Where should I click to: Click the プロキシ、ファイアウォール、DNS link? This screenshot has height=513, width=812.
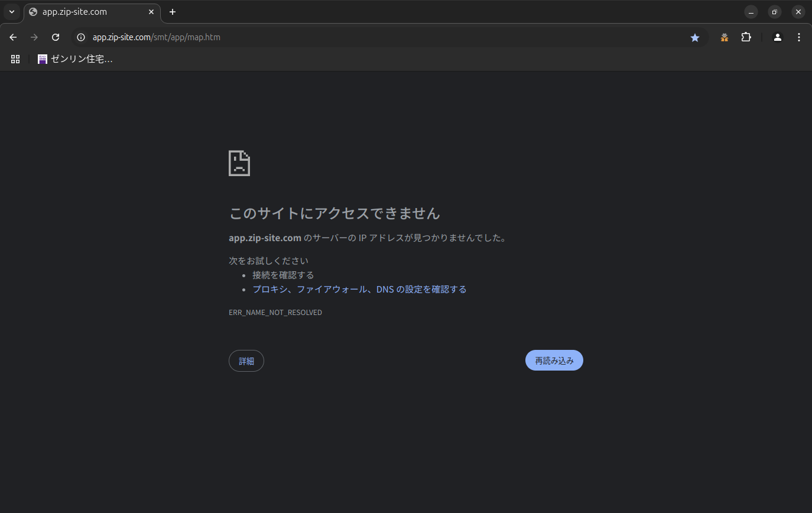pyautogui.click(x=359, y=290)
